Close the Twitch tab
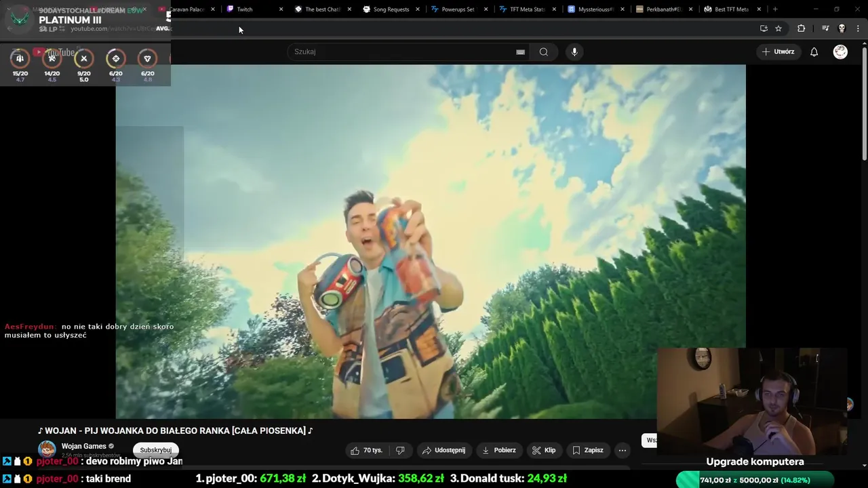The height and width of the screenshot is (488, 868). [x=281, y=9]
